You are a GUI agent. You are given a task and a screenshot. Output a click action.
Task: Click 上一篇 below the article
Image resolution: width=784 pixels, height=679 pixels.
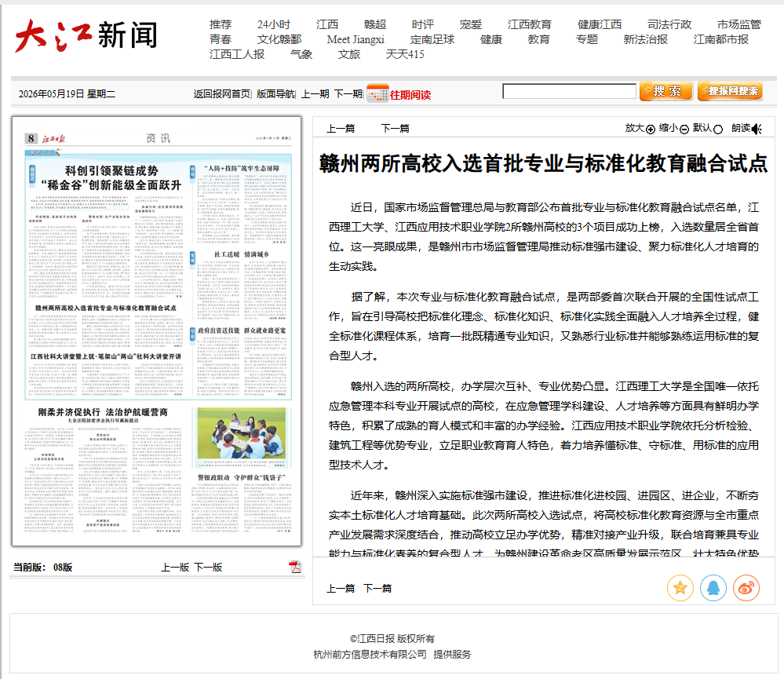point(341,589)
